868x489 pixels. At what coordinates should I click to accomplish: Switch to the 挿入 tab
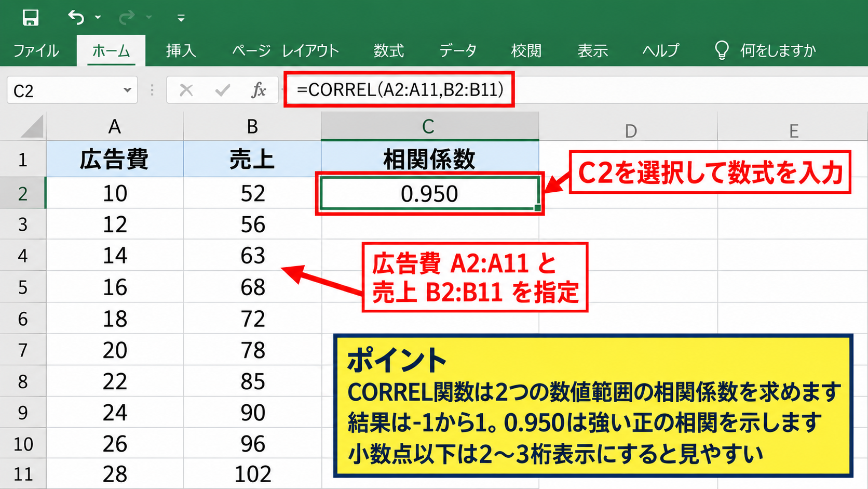coord(181,50)
